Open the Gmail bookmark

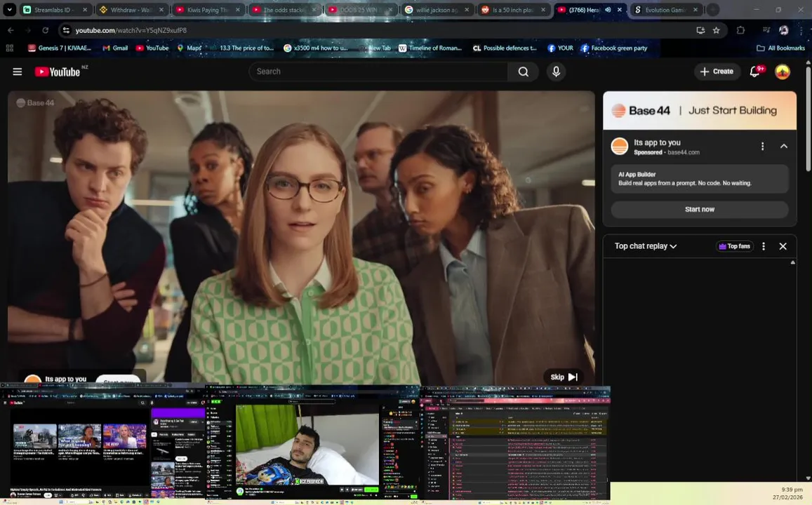point(115,48)
